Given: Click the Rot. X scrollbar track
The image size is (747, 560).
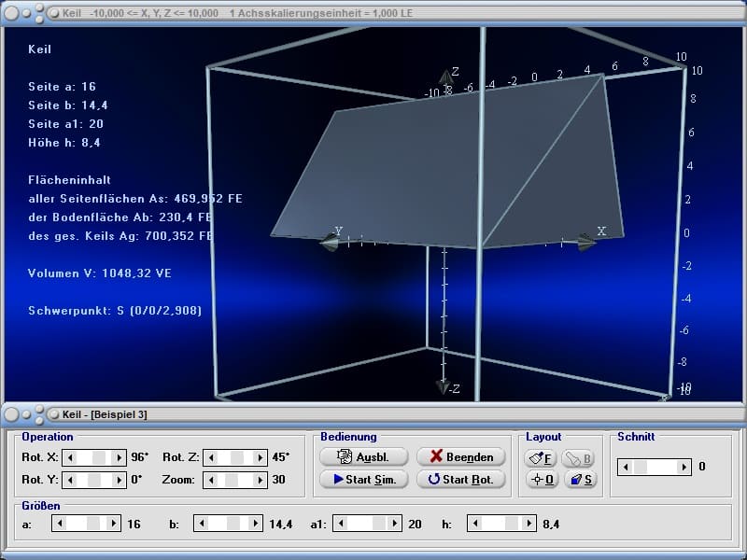Looking at the screenshot, I should 94,457.
